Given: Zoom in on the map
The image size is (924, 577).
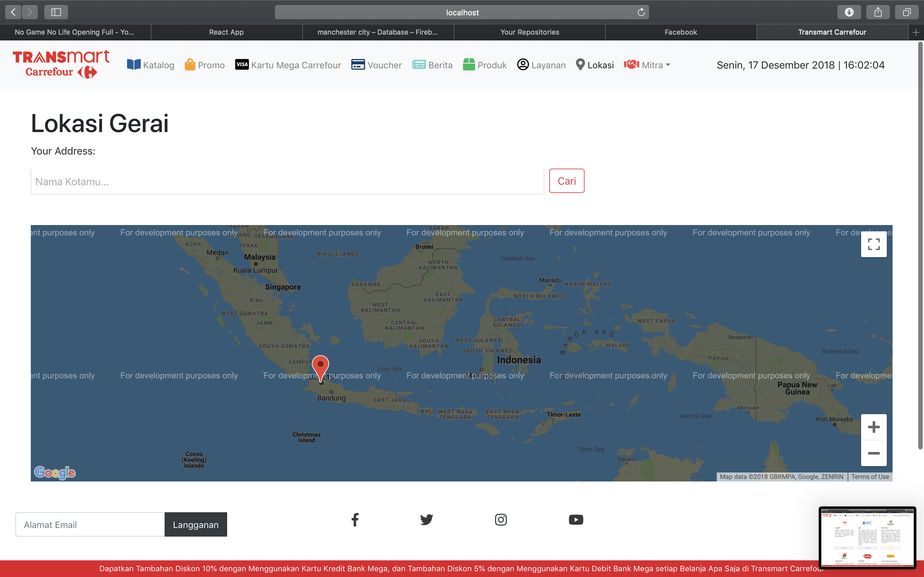Looking at the screenshot, I should pos(873,427).
